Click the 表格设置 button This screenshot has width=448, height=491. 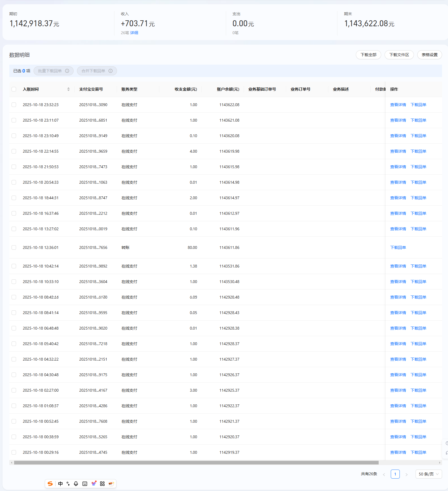point(429,55)
